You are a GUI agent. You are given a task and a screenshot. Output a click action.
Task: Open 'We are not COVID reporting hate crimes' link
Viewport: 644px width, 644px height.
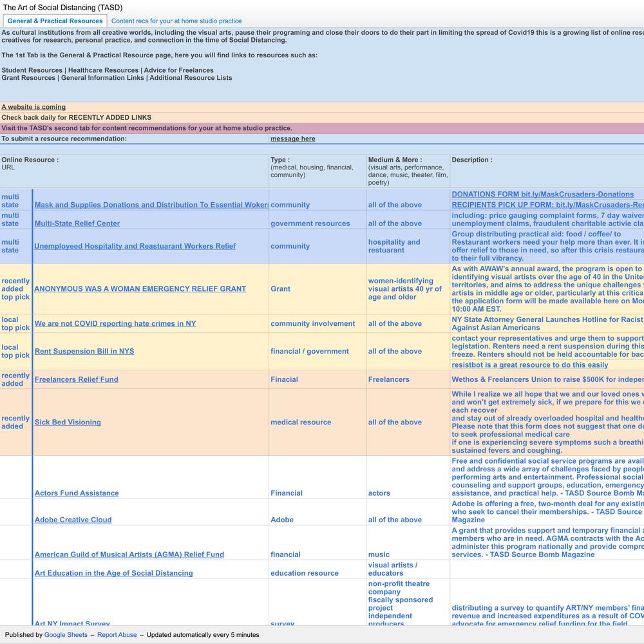click(115, 324)
